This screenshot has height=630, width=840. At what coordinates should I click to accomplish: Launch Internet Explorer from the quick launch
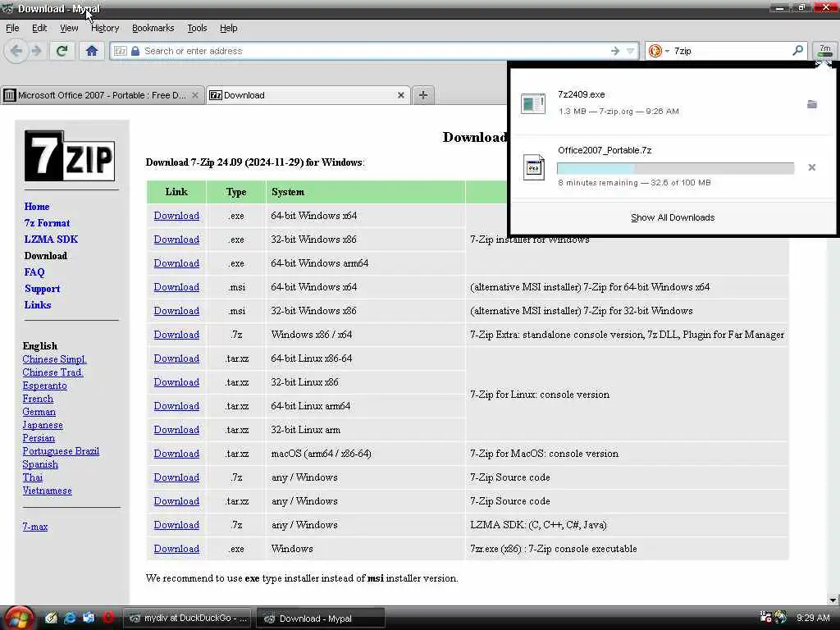(70, 618)
